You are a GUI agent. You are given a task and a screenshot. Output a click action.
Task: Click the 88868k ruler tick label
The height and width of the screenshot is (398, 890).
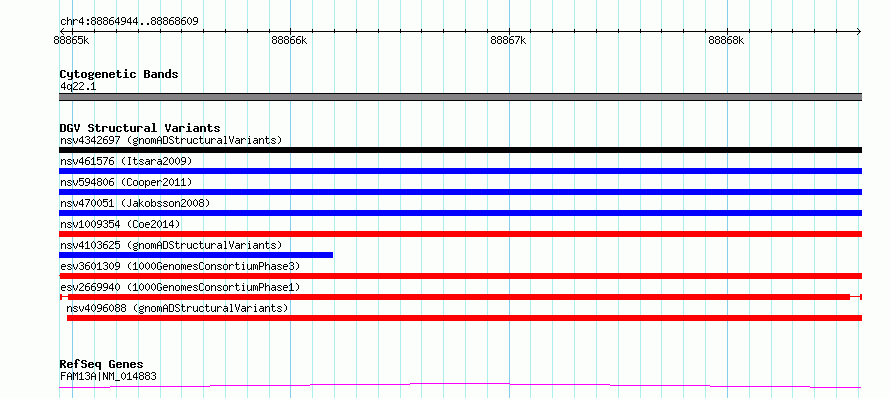click(x=727, y=40)
